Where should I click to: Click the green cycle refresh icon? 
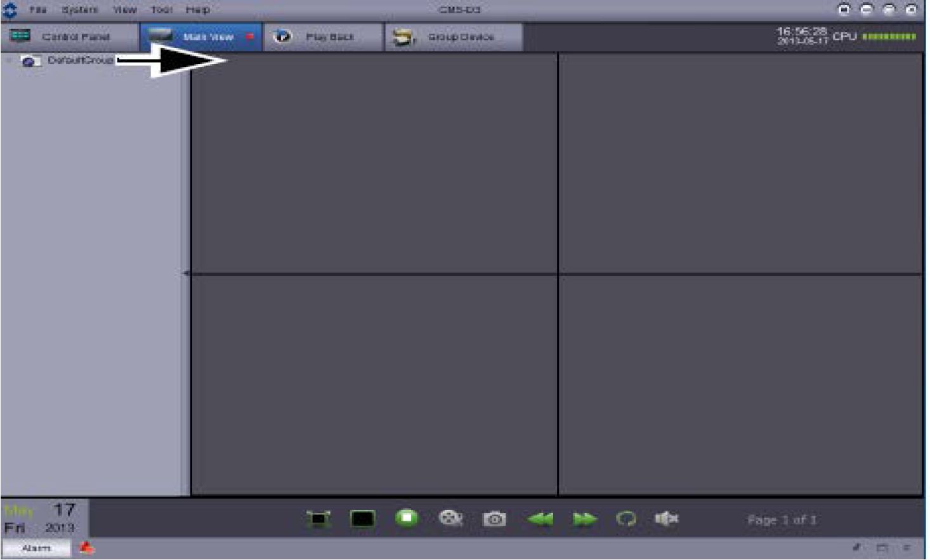pyautogui.click(x=626, y=519)
